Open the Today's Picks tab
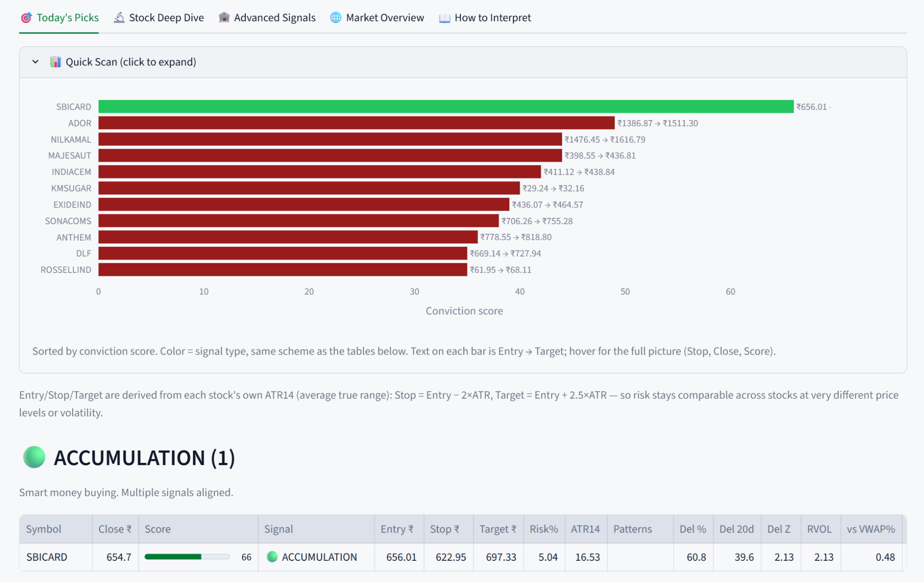 59,18
